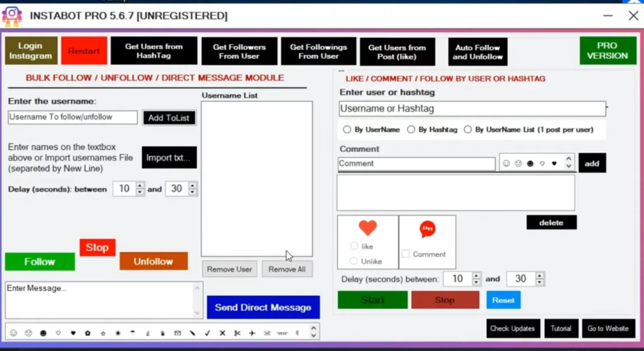Click the InstaBot Pro logo in the title bar
The height and width of the screenshot is (351, 644).
pyautogui.click(x=12, y=16)
